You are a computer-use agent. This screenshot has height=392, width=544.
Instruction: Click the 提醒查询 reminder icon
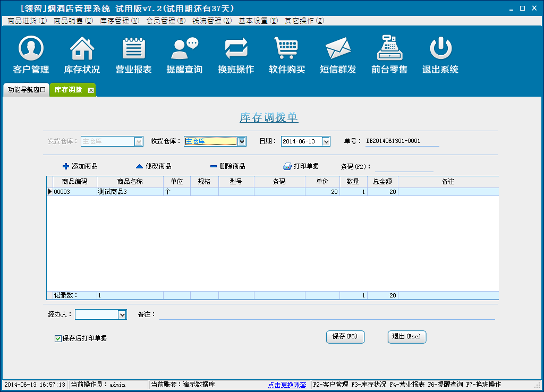[184, 49]
